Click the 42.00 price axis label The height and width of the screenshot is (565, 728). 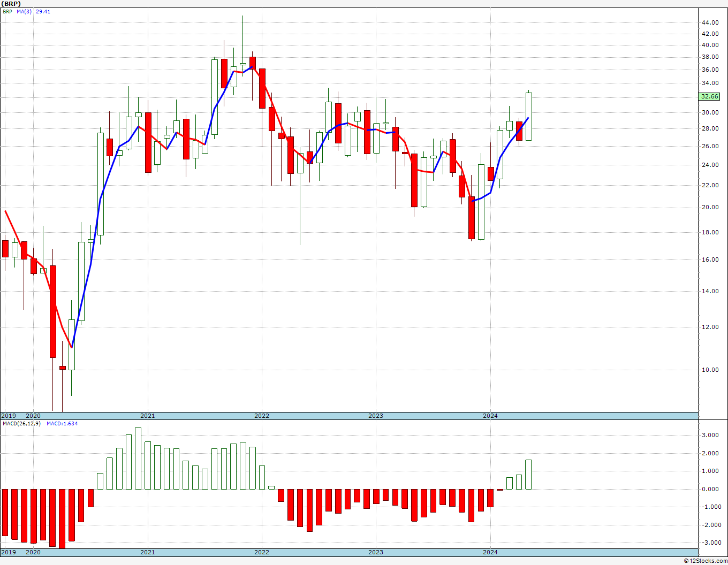tap(710, 34)
